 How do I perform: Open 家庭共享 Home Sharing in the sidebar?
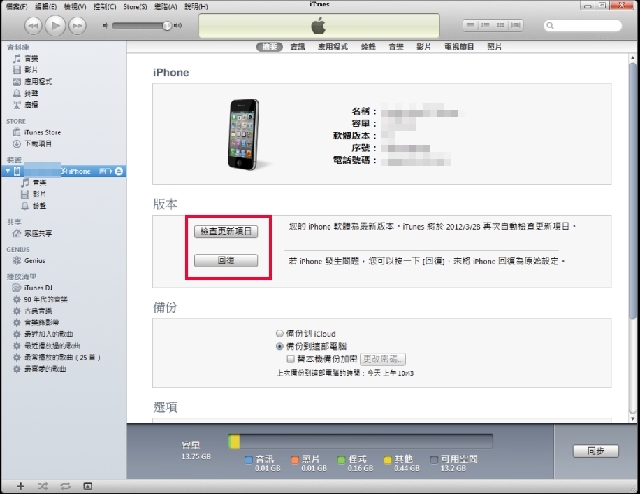pyautogui.click(x=32, y=234)
